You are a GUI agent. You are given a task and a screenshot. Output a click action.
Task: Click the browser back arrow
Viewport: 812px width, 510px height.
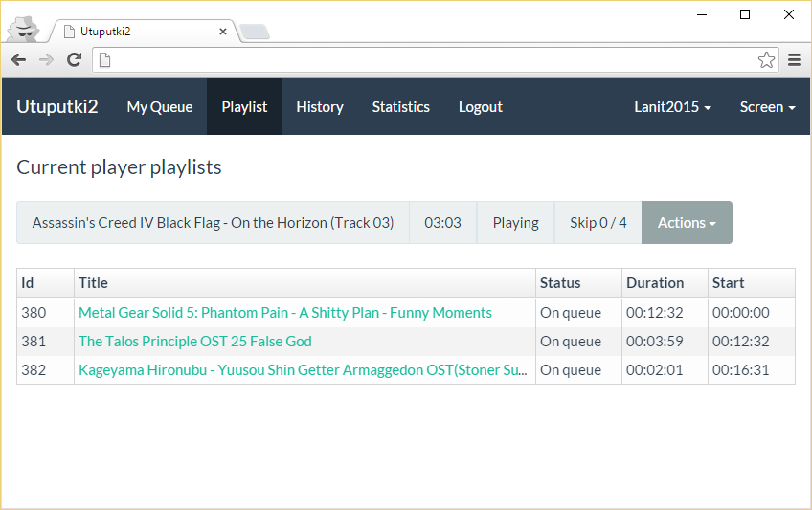coord(18,60)
